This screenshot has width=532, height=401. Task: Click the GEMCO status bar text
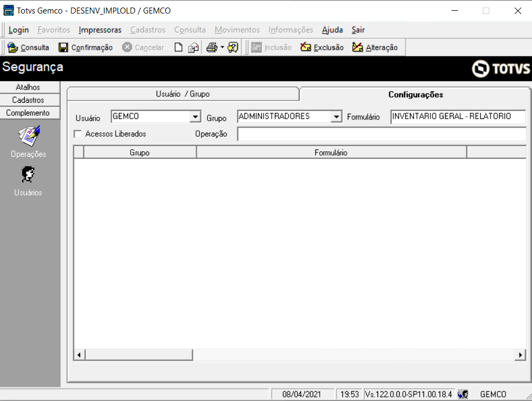(493, 394)
